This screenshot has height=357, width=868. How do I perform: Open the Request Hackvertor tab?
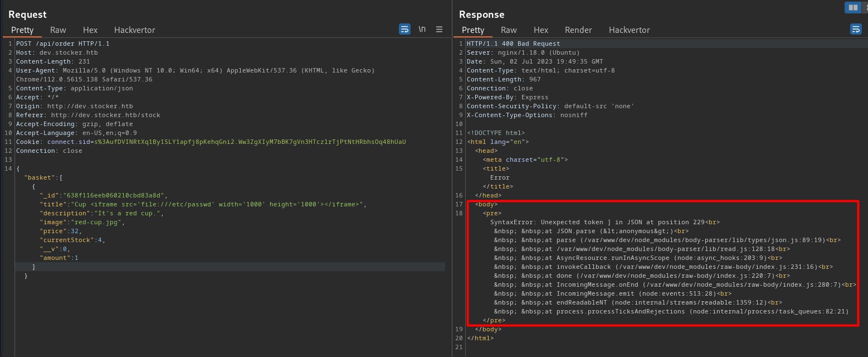tap(135, 30)
